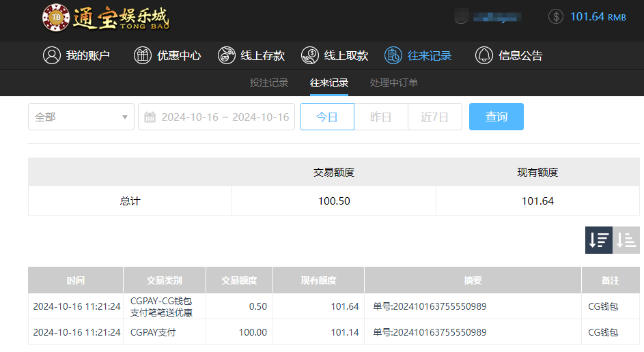Click the 时间 column header

(76, 280)
